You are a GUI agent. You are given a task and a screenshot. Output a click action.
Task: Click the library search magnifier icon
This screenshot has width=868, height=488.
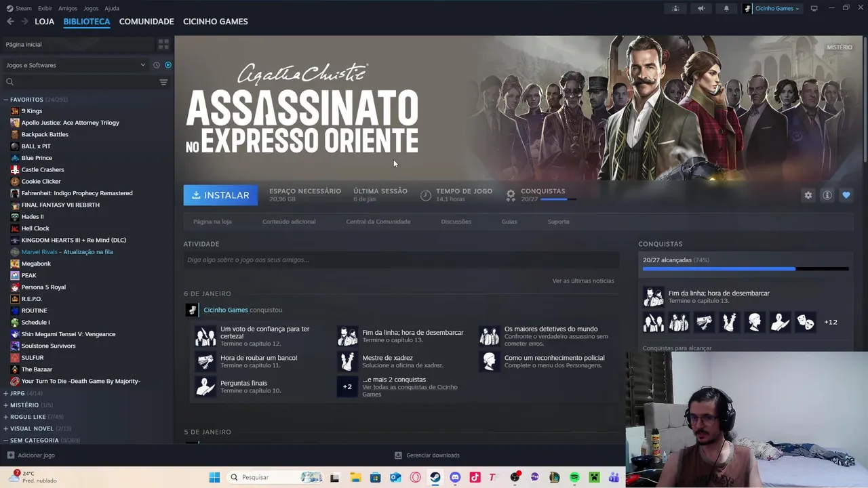point(9,82)
